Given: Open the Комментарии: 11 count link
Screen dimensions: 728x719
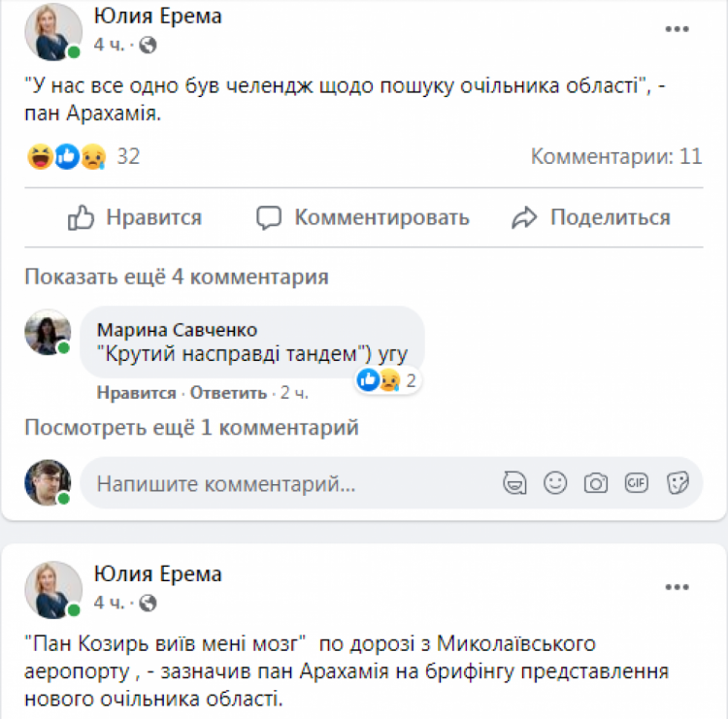Looking at the screenshot, I should [616, 156].
